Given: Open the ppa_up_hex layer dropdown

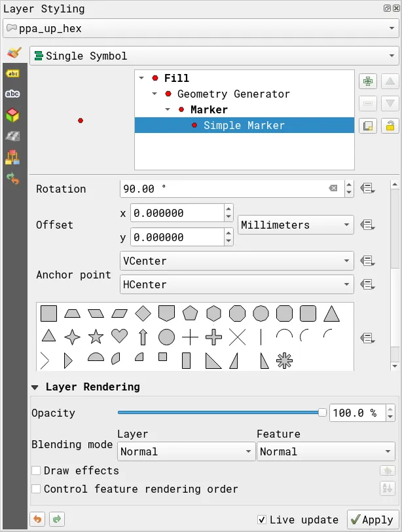Looking at the screenshot, I should (200, 28).
